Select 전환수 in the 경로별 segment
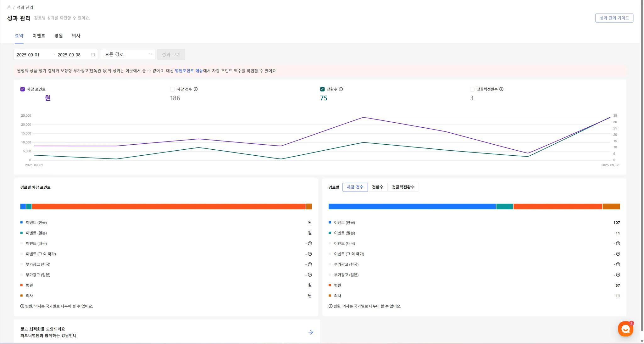 [377, 187]
